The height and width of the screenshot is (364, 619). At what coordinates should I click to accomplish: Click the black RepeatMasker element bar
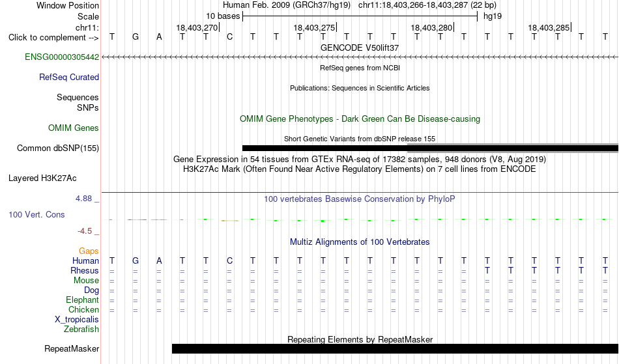pyautogui.click(x=395, y=348)
